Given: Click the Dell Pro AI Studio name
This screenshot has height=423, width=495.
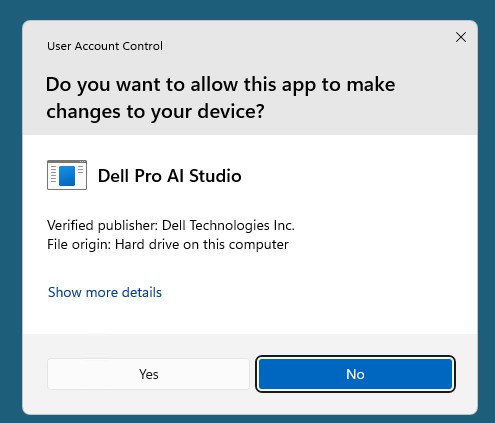Looking at the screenshot, I should click(170, 176).
